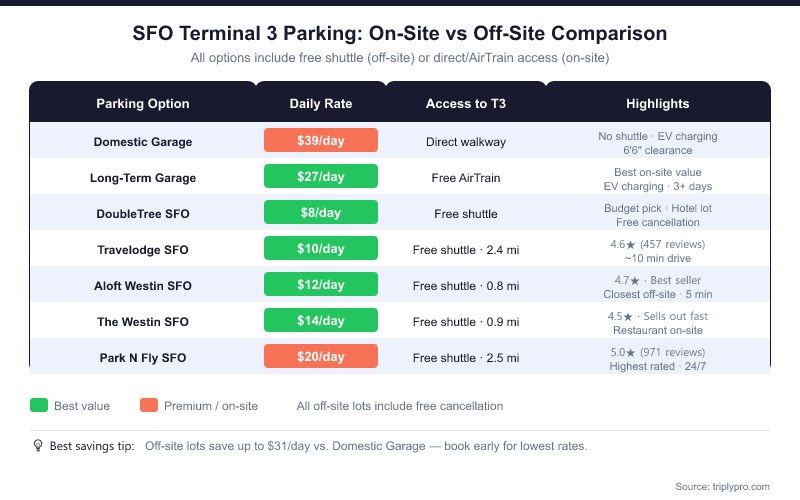Click the green Best value legend swatch
The width and height of the screenshot is (800, 500).
point(39,406)
